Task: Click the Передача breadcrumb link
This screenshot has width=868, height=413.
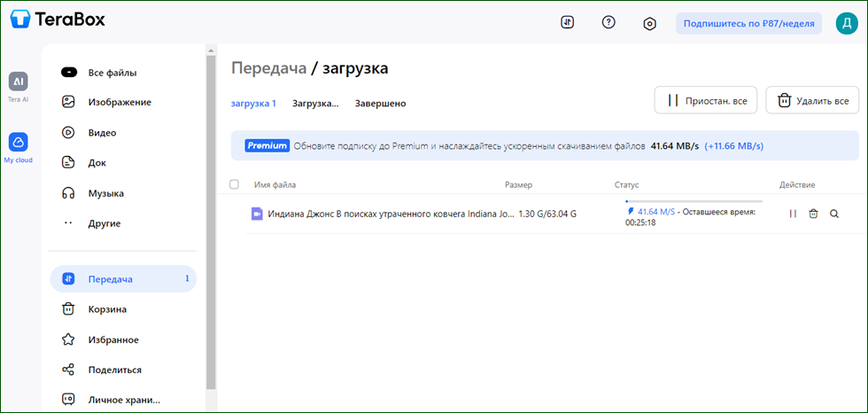Action: pyautogui.click(x=268, y=68)
